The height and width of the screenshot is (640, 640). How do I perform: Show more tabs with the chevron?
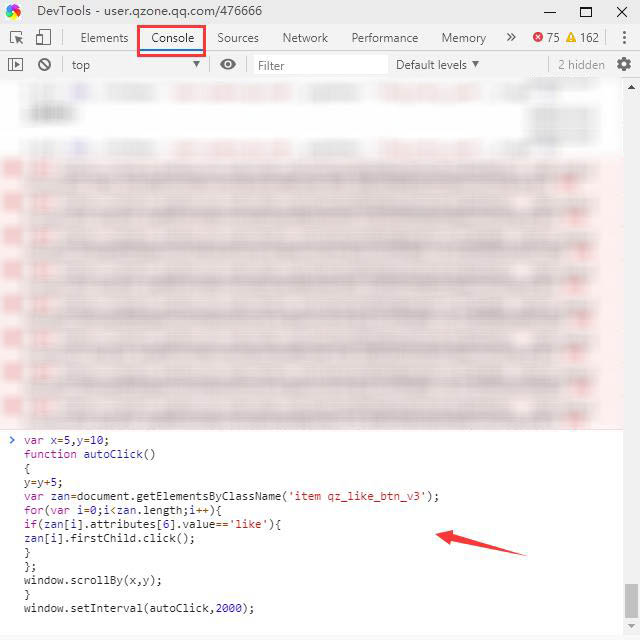(x=511, y=38)
